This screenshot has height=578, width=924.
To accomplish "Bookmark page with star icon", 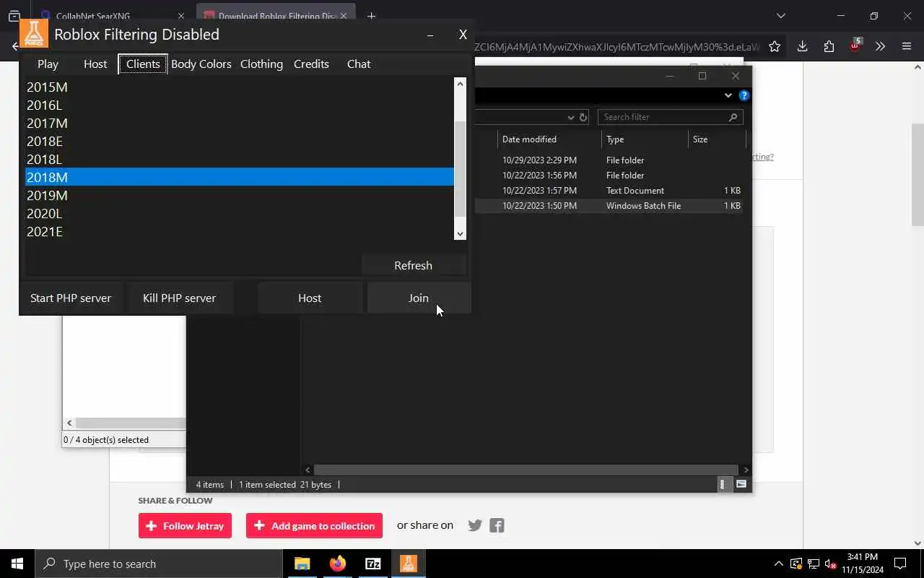I will click(x=775, y=46).
